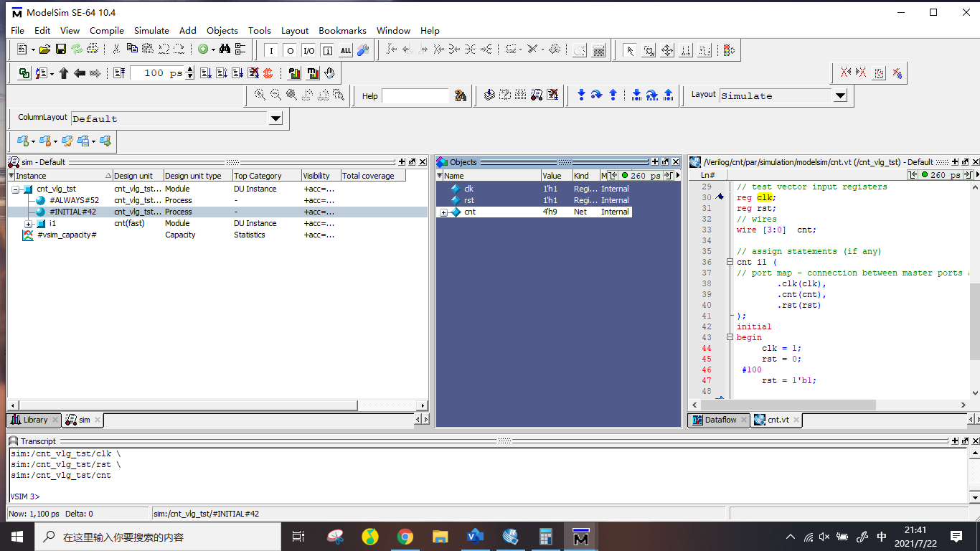
Task: Toggle the Outputs 'O' filter button
Action: 290,50
